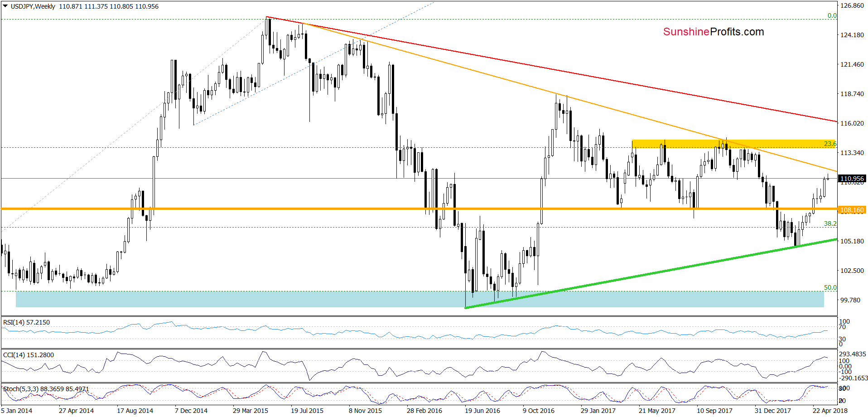Click the 27 Apr 2014 date label
The image size is (868, 417).
tap(76, 411)
